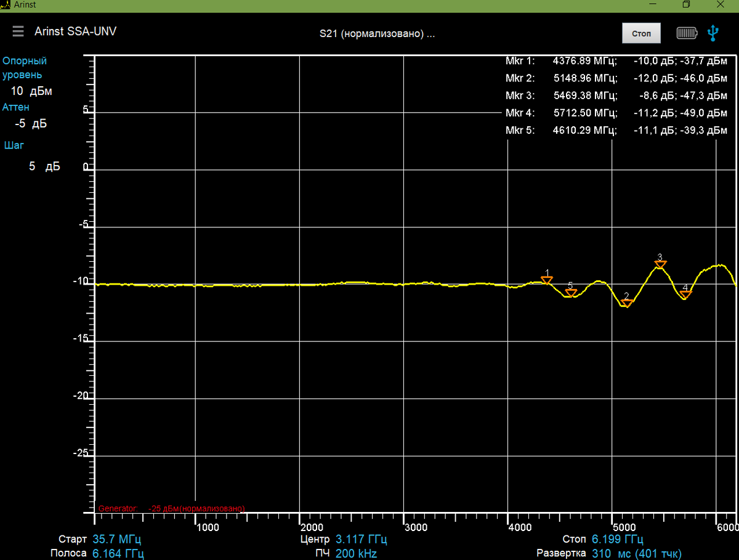Click the Mkr 4 readout row
Screen dimensions: 739x560
coord(616,113)
